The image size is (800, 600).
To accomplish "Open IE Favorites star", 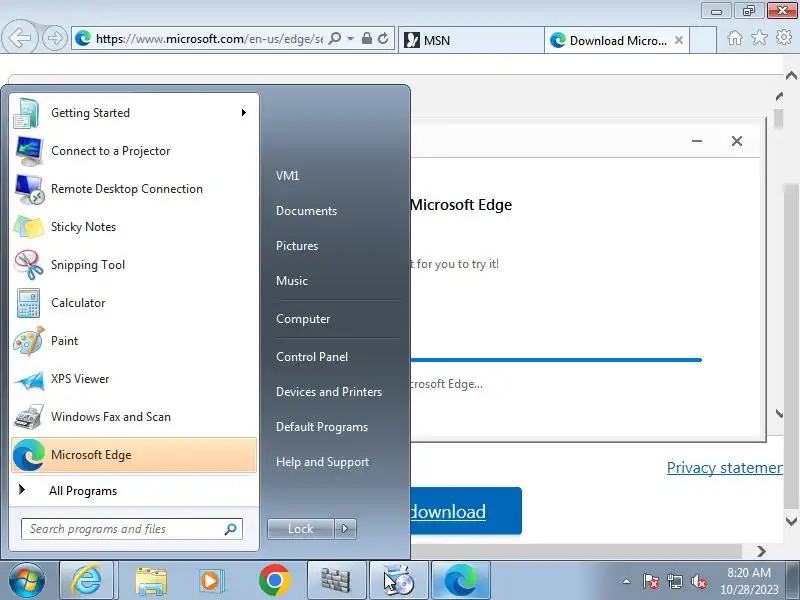I will [759, 38].
